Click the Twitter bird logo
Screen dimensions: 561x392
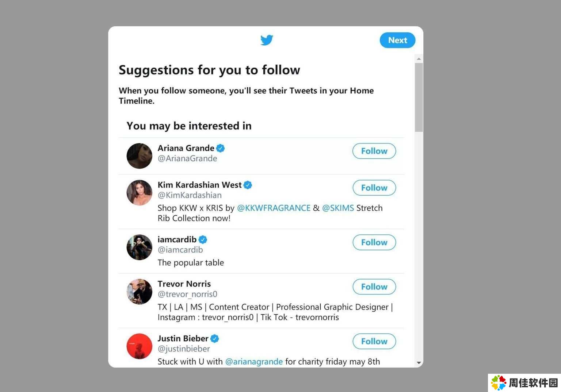(267, 40)
